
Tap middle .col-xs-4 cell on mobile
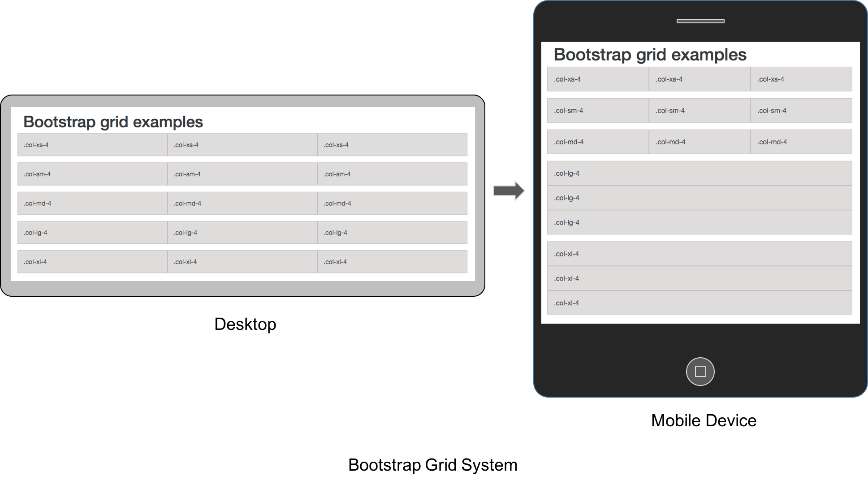click(x=700, y=79)
